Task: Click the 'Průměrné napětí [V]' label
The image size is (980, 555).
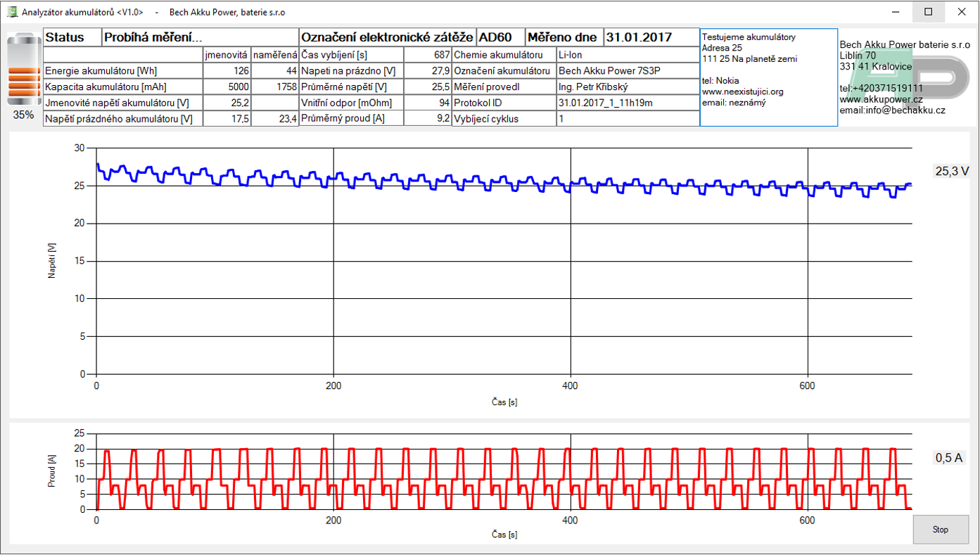Action: (345, 87)
